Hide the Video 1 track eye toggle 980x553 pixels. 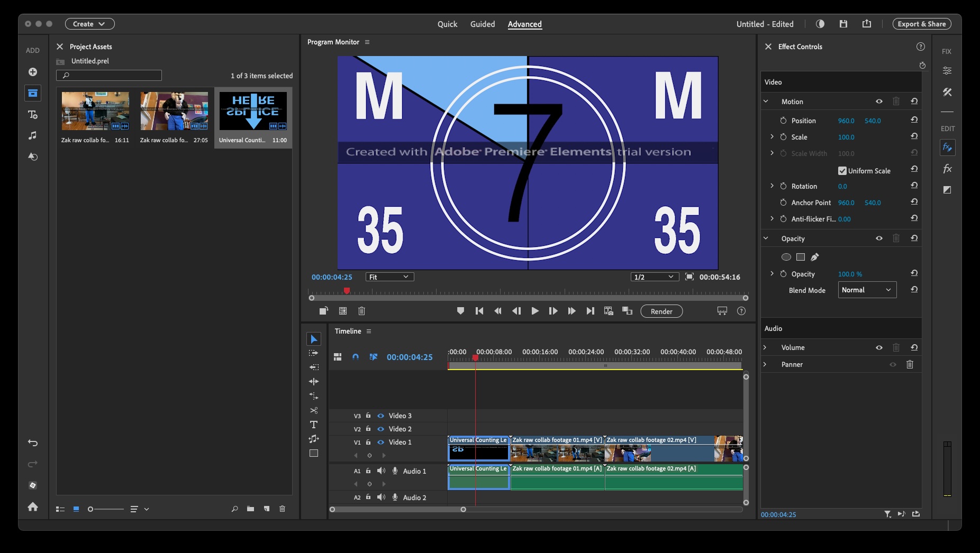click(x=380, y=443)
